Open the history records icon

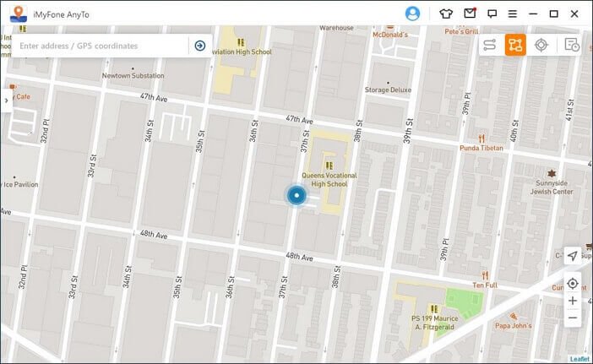(x=571, y=45)
